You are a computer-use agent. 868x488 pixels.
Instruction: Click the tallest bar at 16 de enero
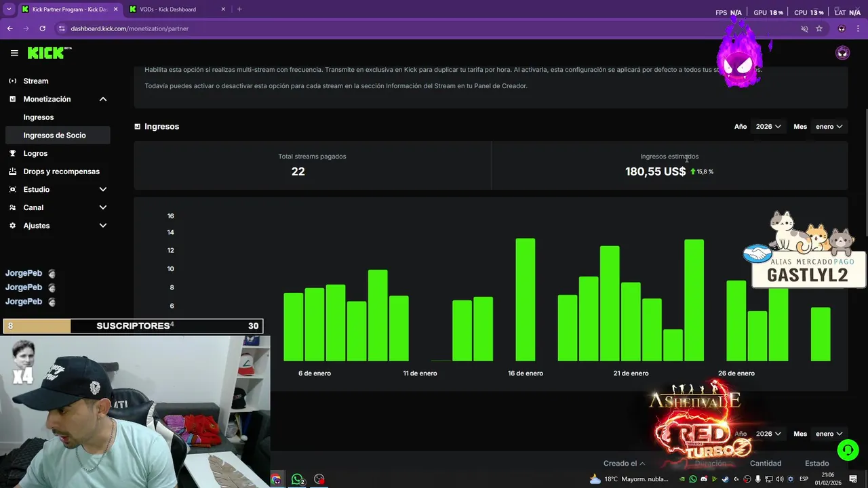pos(526,300)
